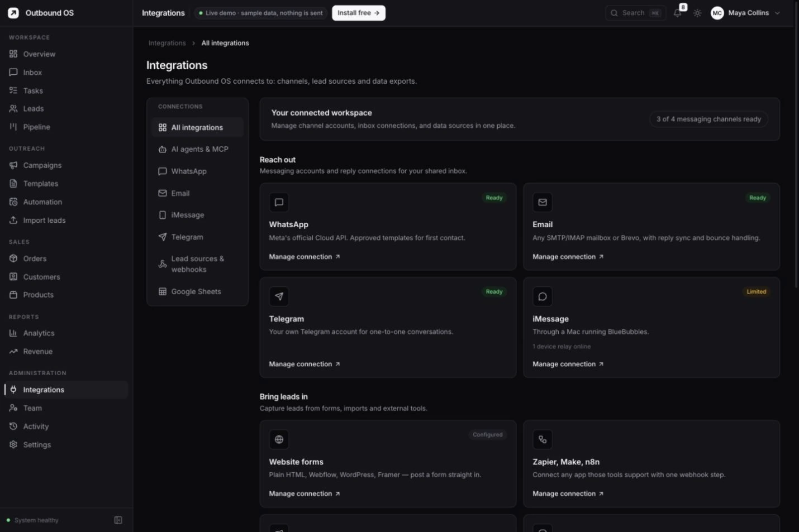Open AI agents & MCP section
The height and width of the screenshot is (532, 799).
coord(197,149)
